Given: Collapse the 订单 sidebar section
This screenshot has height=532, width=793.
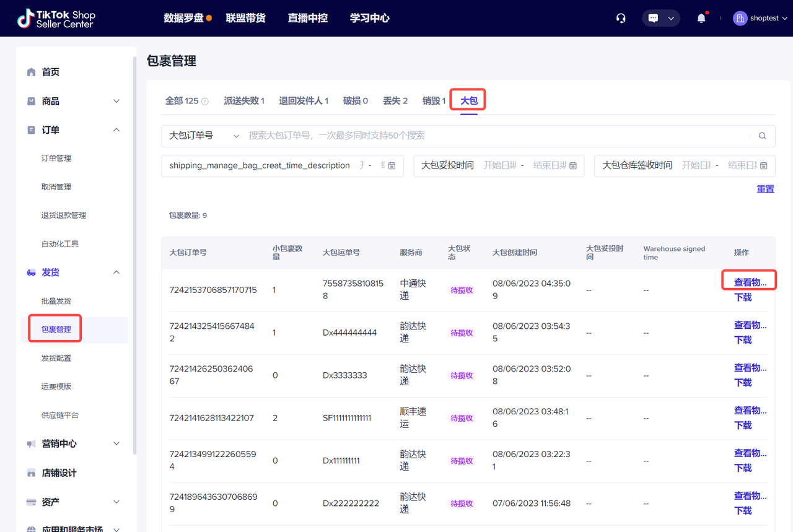Looking at the screenshot, I should [116, 130].
